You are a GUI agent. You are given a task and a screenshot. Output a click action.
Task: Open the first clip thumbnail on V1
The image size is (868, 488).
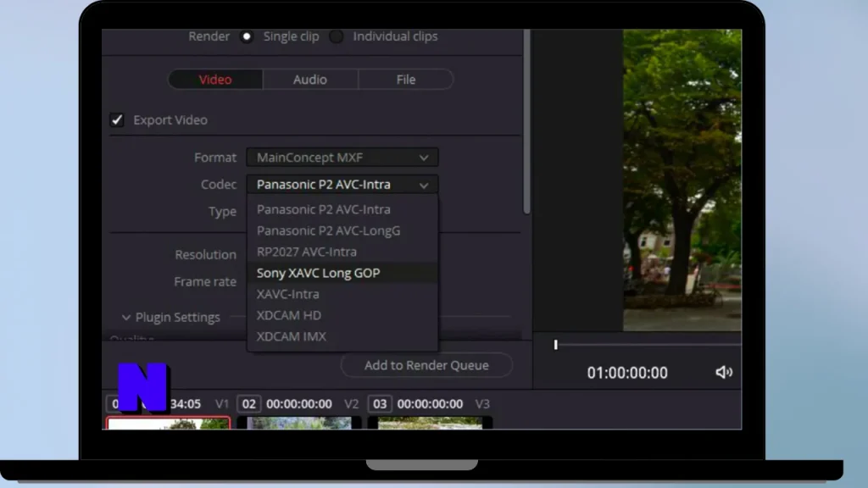169,424
